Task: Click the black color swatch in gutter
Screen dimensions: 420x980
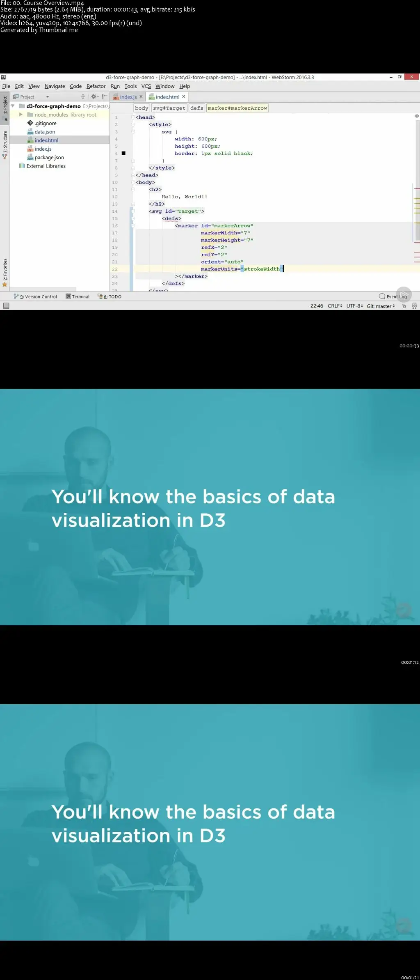Action: point(123,153)
